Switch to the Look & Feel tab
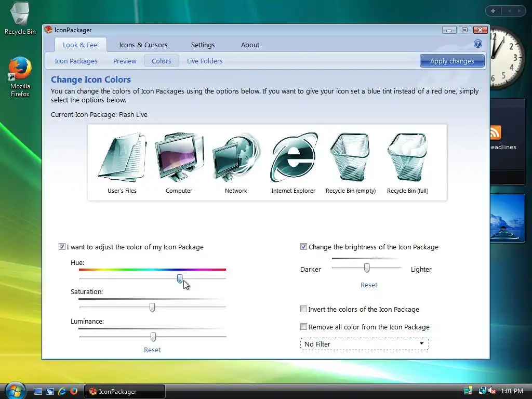Image resolution: width=532 pixels, height=399 pixels. coord(81,45)
